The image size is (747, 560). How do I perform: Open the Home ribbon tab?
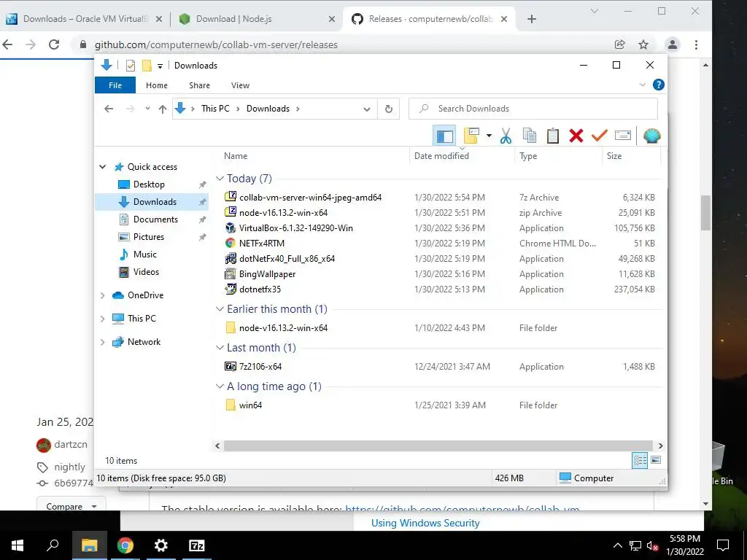157,85
